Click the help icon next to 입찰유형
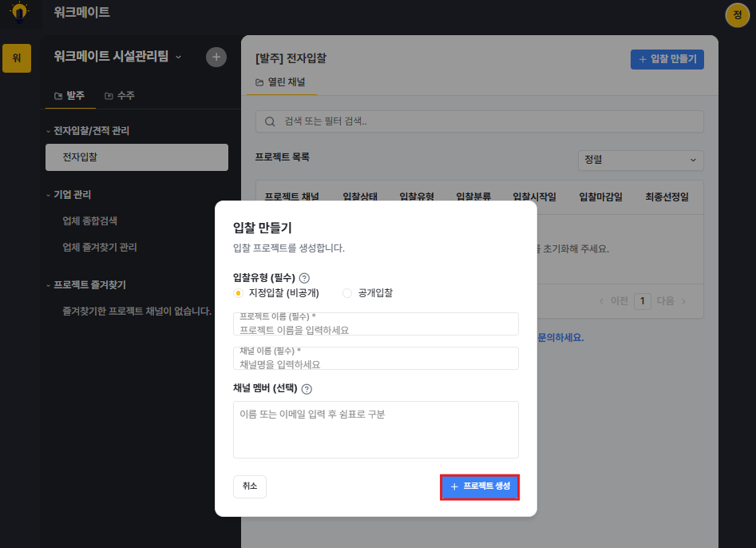 [x=304, y=278]
